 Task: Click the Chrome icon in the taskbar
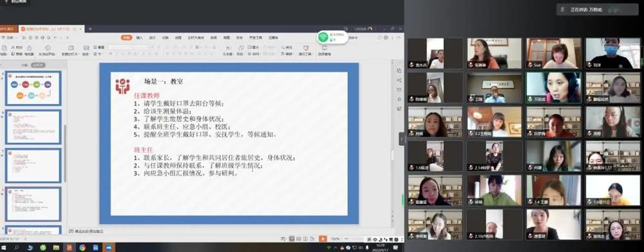pyautogui.click(x=82, y=248)
